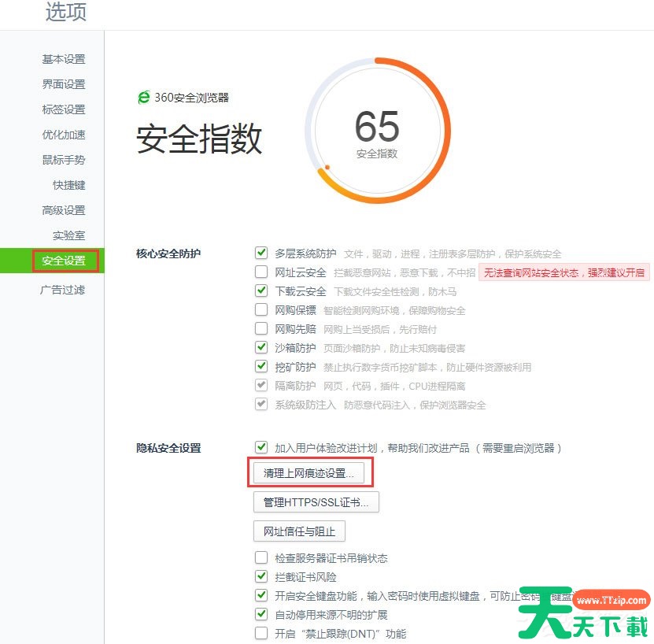This screenshot has width=654, height=644.
Task: Uncheck 多层系统防护 option
Action: pyautogui.click(x=261, y=254)
